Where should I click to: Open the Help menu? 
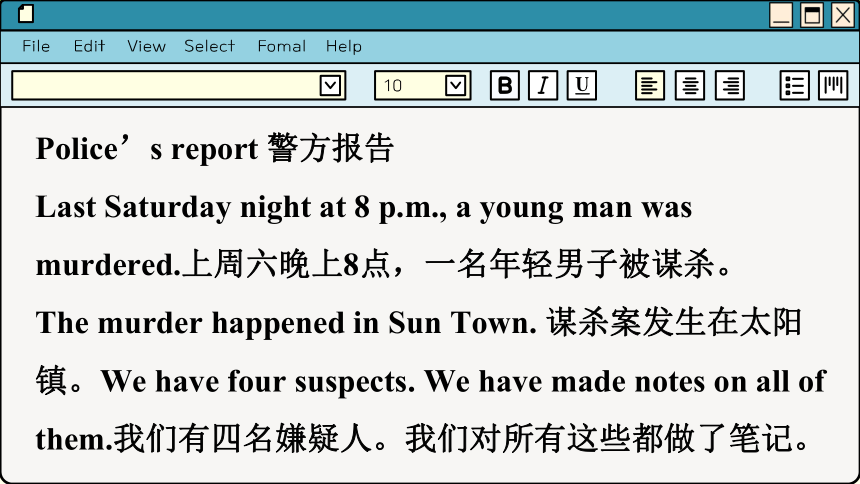coord(344,46)
